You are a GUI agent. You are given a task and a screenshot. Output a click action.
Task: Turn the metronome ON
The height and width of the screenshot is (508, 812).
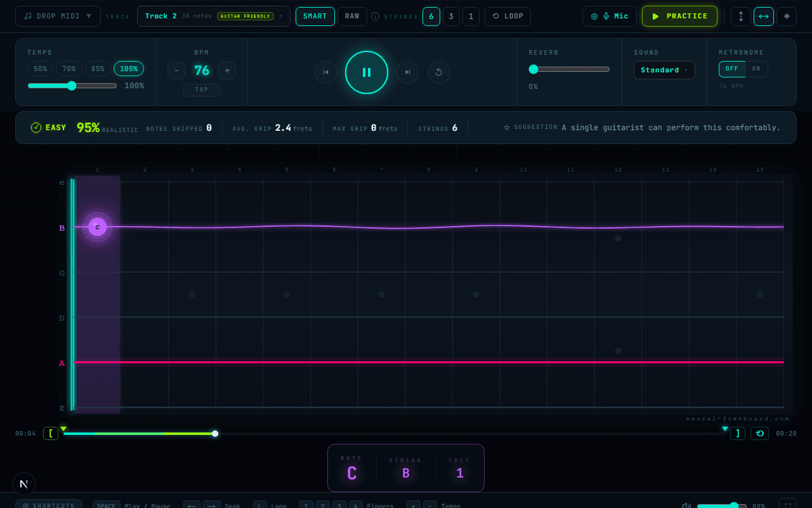756,69
